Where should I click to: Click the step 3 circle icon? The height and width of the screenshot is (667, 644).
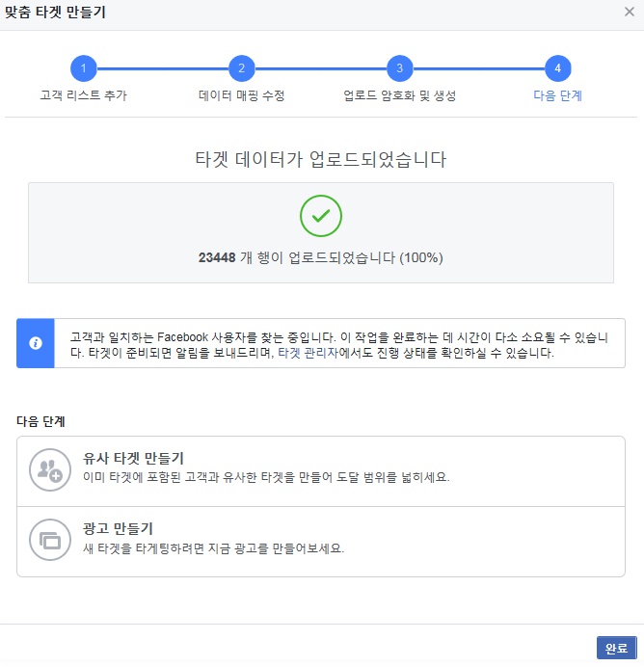399,68
